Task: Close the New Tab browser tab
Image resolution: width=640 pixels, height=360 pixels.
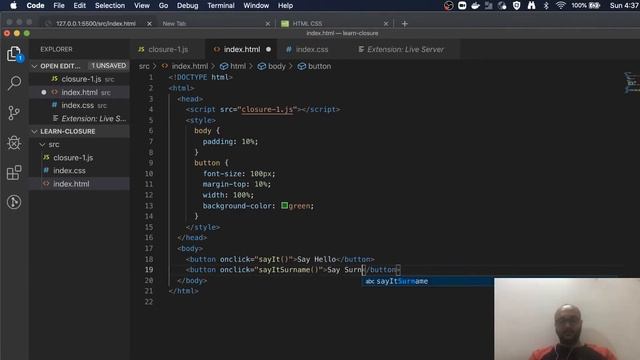Action: pos(268,24)
